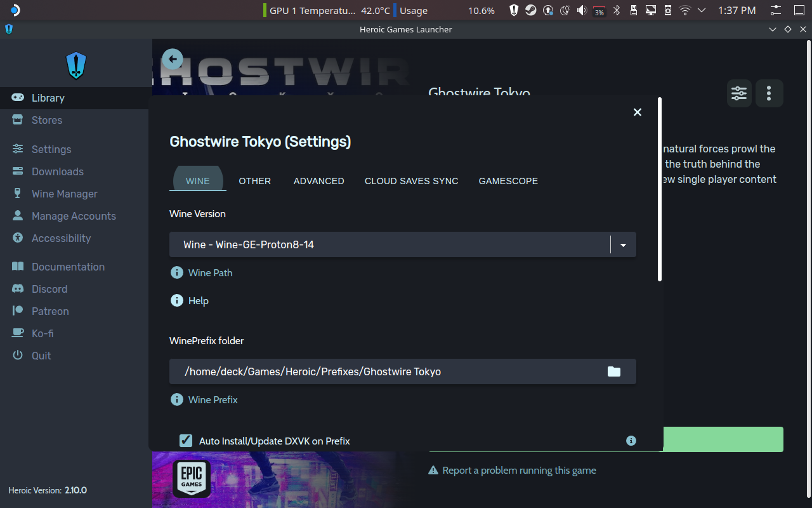The height and width of the screenshot is (508, 812).
Task: Open the three-dot game menu
Action: tap(769, 93)
